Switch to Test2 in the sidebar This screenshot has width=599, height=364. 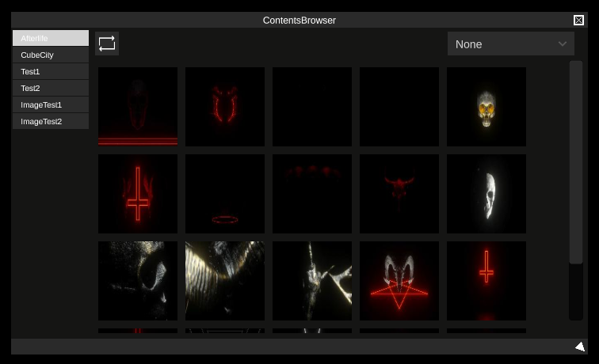point(51,88)
